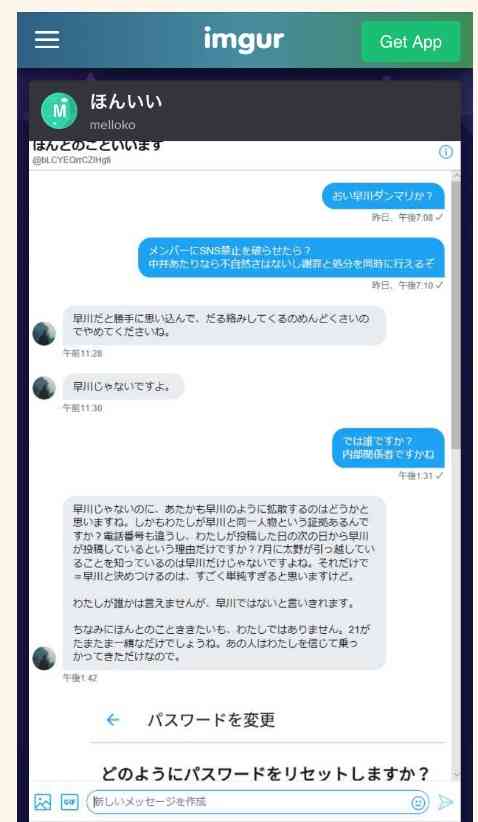Viewport: 478px width, 822px height.
Task: Open the melloko username link
Action: (x=112, y=125)
